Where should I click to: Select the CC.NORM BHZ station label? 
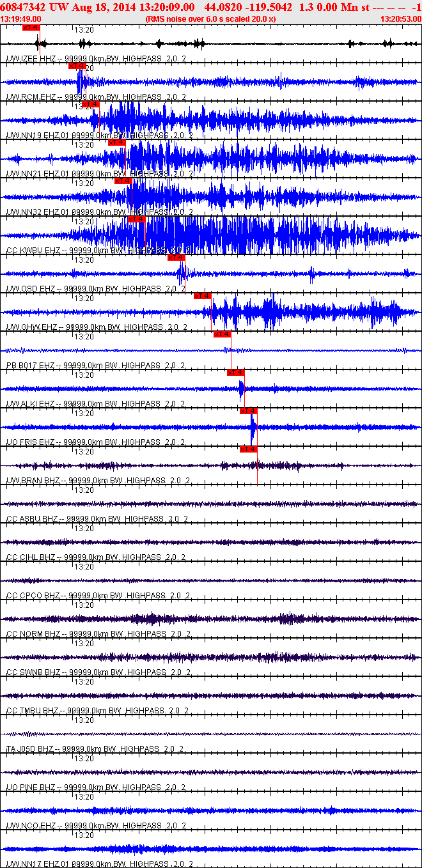click(34, 633)
